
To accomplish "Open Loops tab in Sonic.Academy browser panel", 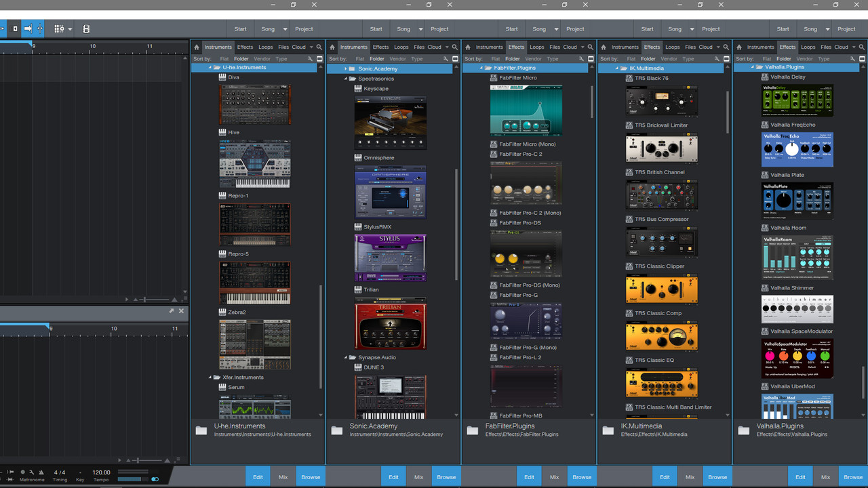I will [401, 47].
